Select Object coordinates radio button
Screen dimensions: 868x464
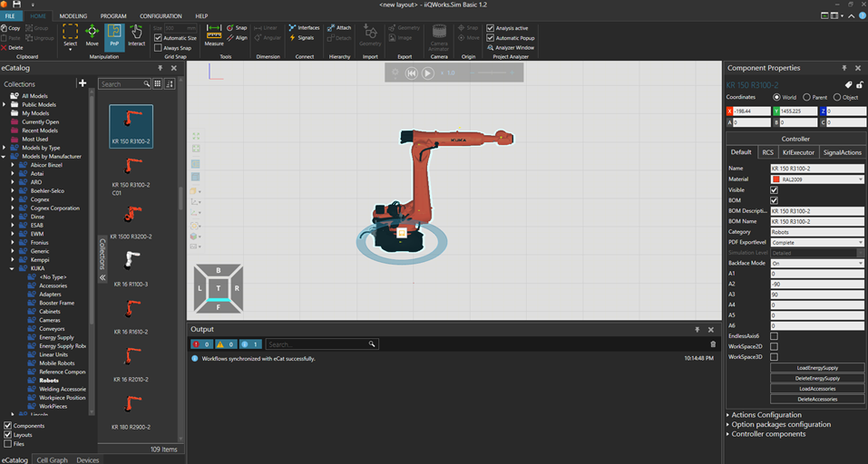click(837, 97)
